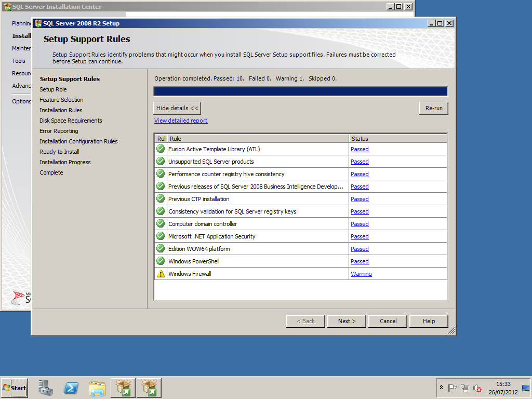Open Passed link for Consistency validation rule
This screenshot has width=532, height=399.
(360, 211)
